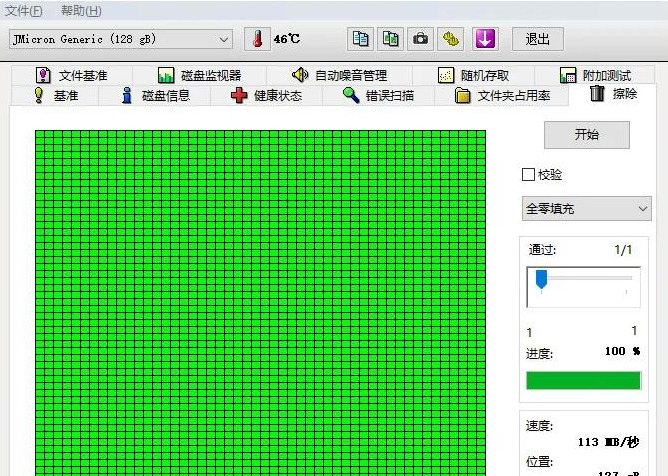Image resolution: width=668 pixels, height=476 pixels.
Task: Click the 46℃ temperature reading
Action: point(287,39)
